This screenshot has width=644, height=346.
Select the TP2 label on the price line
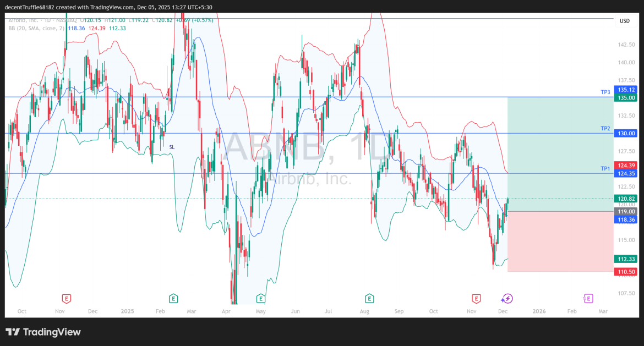tap(605, 128)
